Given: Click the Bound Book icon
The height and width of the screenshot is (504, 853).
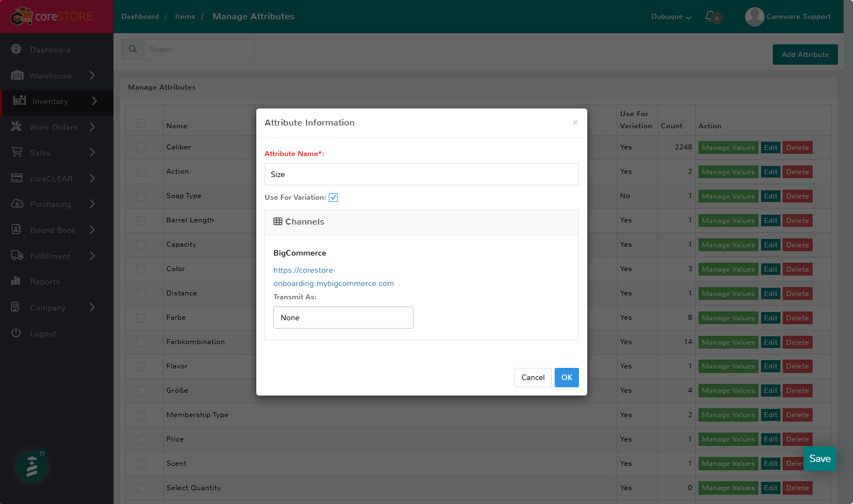Looking at the screenshot, I should (x=16, y=230).
